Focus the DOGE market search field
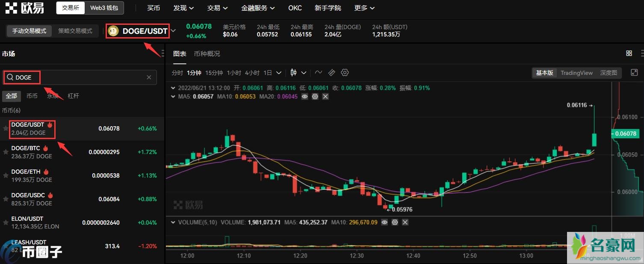 tap(80, 77)
